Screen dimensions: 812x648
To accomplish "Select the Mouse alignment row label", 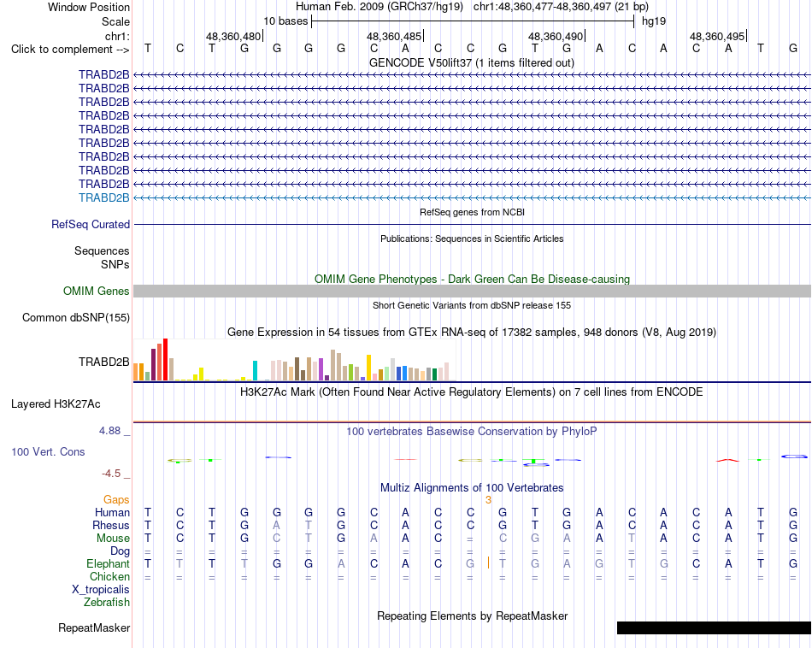I will tap(113, 539).
